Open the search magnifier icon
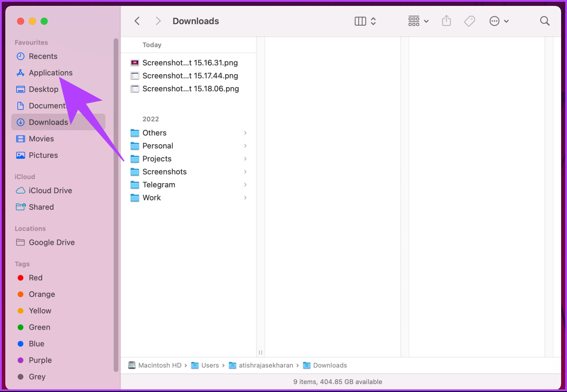567x392 pixels. pos(545,21)
